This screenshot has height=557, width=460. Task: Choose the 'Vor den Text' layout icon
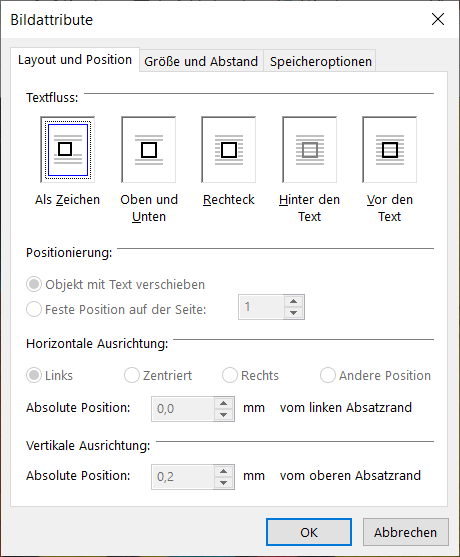[390, 150]
